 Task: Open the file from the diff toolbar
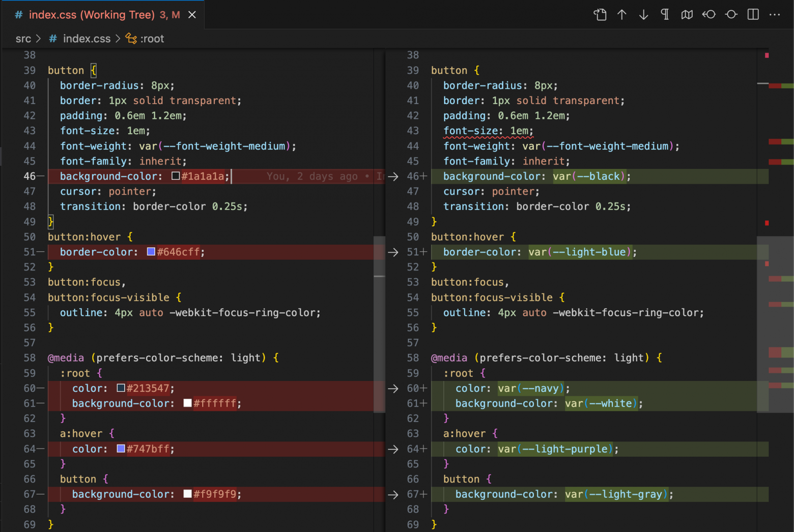600,15
